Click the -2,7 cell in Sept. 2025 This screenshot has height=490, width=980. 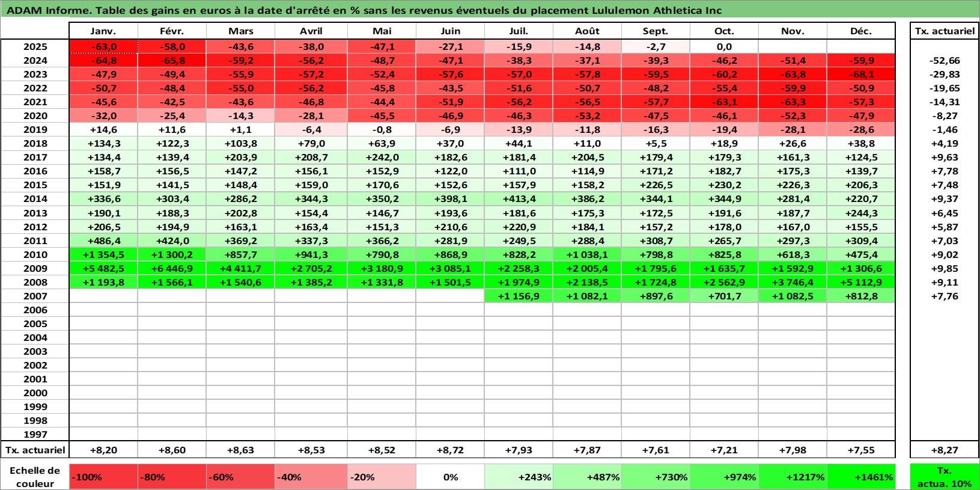(656, 46)
